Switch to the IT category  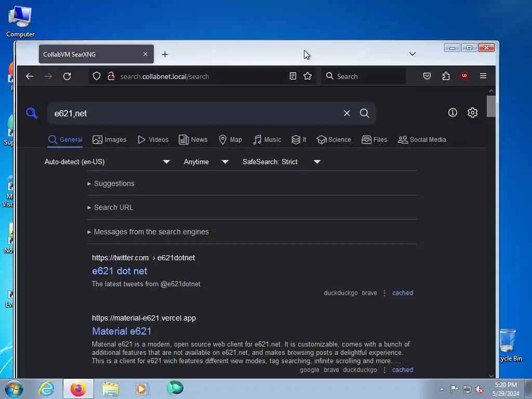[x=299, y=139]
